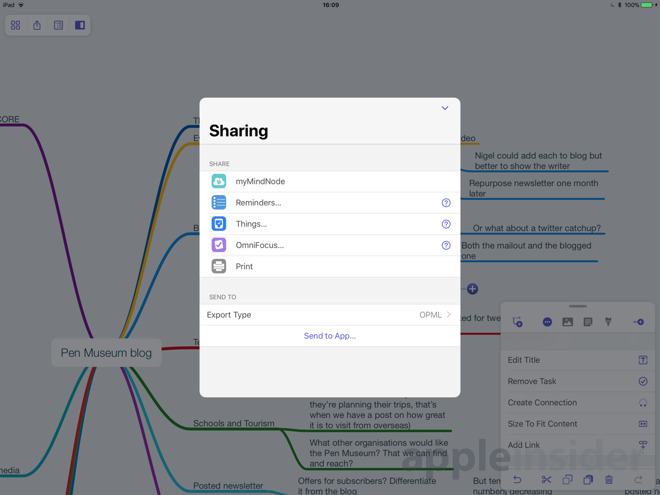Select the Things app icon

pos(219,224)
